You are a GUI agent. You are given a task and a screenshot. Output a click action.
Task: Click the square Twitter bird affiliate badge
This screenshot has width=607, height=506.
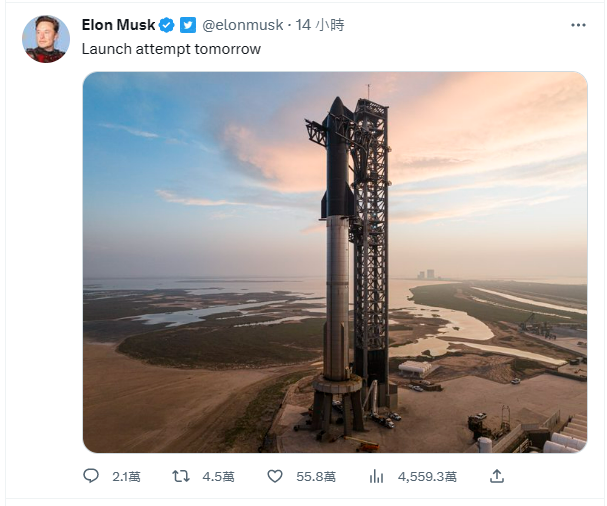pos(188,25)
